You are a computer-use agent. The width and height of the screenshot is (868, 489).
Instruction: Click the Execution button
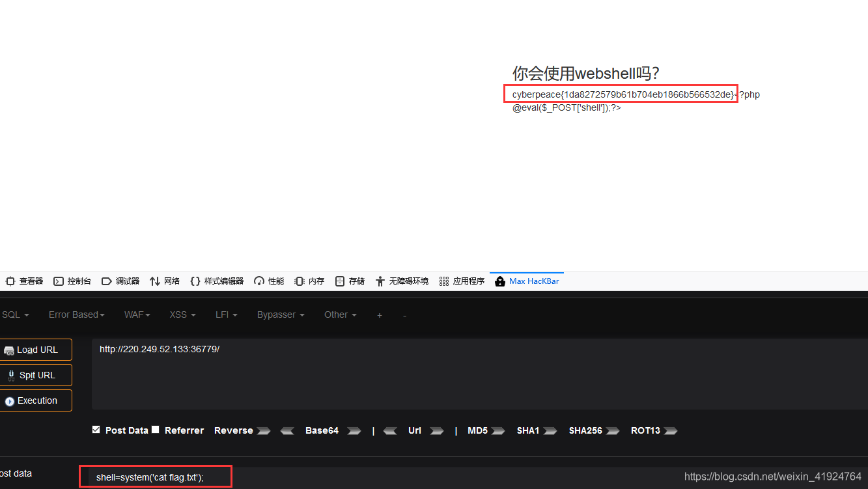point(36,400)
